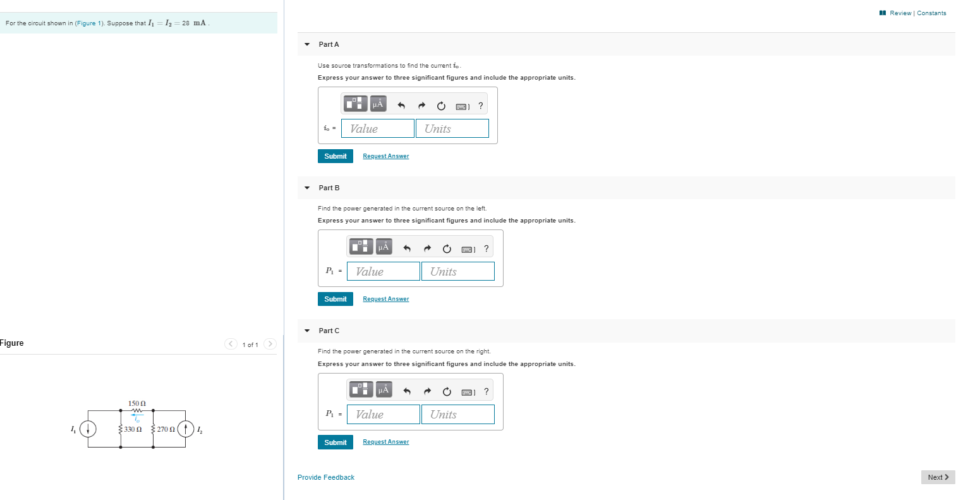This screenshot has width=980, height=500.
Task: Collapse the Part A section
Action: tap(307, 44)
